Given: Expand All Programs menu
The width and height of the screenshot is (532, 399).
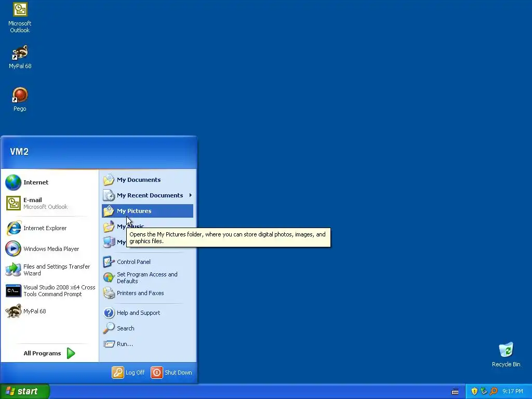Looking at the screenshot, I should [x=49, y=353].
